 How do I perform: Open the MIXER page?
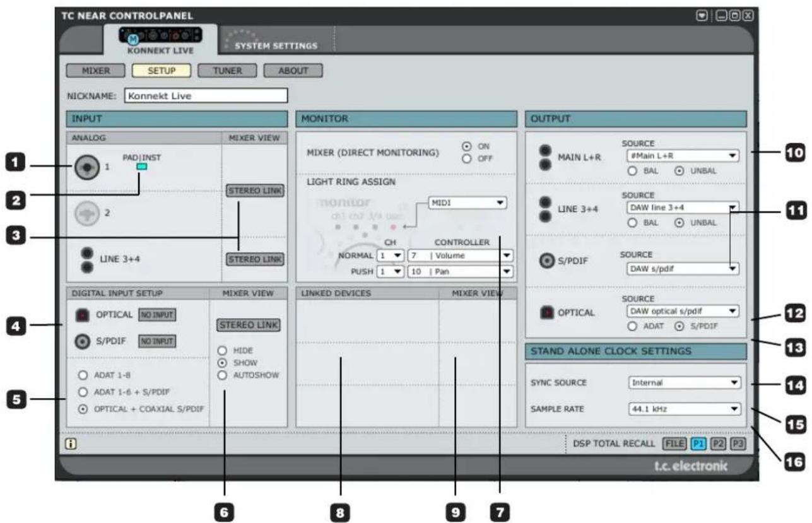click(x=95, y=71)
